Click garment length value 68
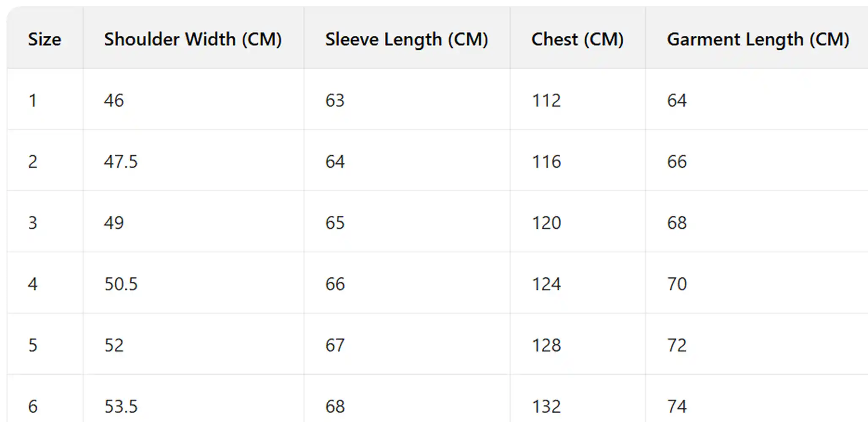Image resolution: width=868 pixels, height=422 pixels. [x=677, y=223]
